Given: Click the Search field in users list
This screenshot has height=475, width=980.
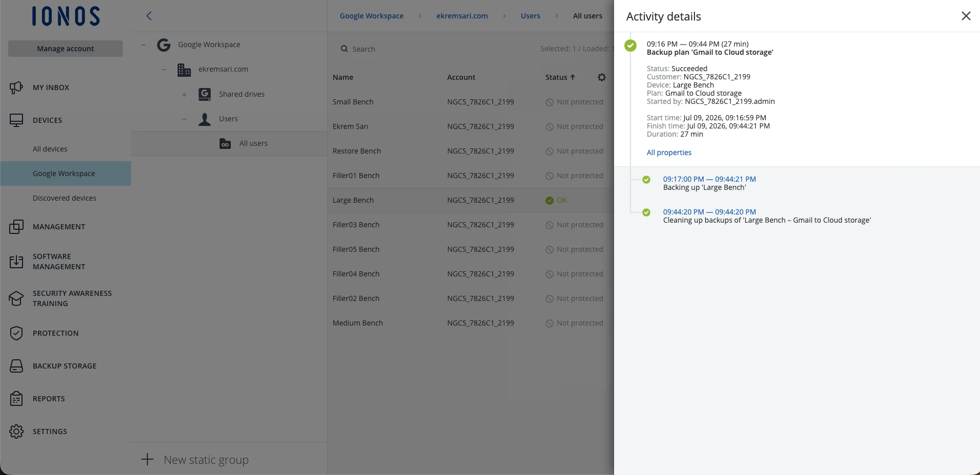Looking at the screenshot, I should tap(435, 49).
